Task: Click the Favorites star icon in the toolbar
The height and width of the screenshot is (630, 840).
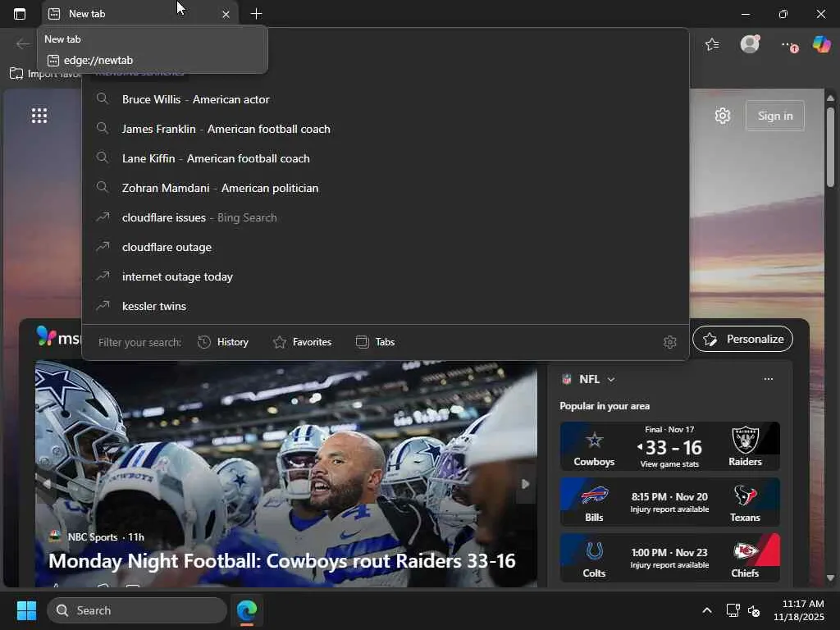Action: [712, 44]
